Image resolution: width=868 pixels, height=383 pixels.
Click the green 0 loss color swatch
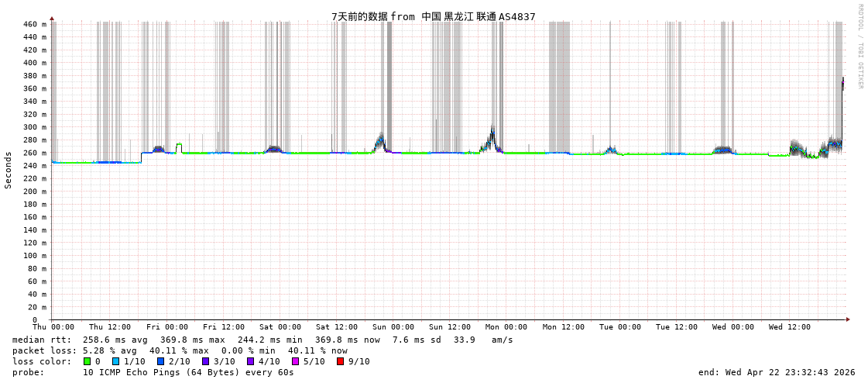[x=87, y=361]
